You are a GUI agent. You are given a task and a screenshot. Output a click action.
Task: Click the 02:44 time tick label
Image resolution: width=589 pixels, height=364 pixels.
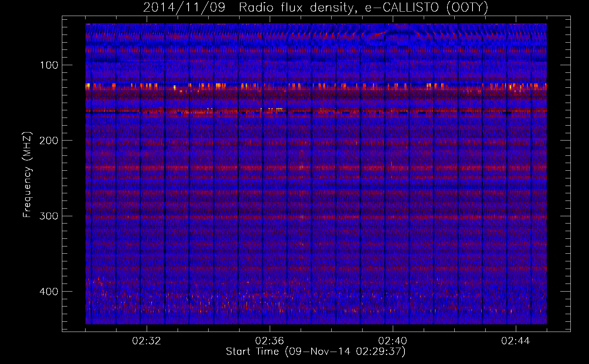click(516, 341)
